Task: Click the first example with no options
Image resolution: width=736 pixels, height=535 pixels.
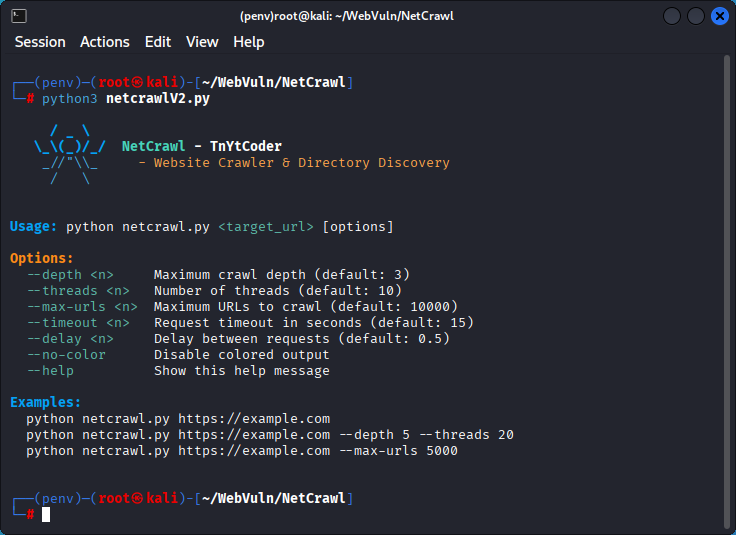Action: tap(178, 419)
